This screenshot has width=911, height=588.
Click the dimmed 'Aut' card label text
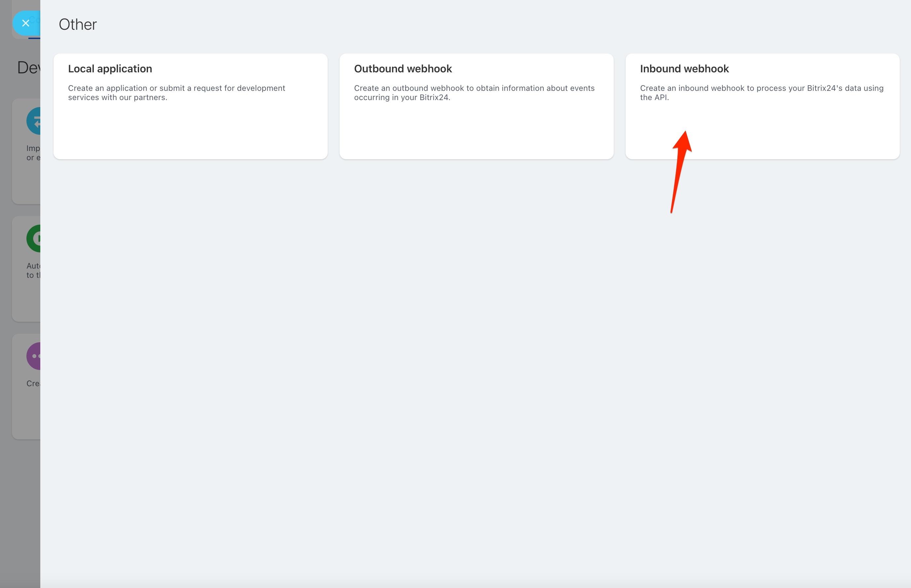33,266
